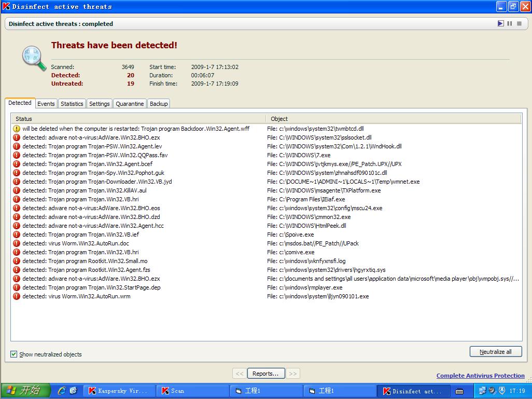Select row File: c:\comive.exe

(x=267, y=252)
